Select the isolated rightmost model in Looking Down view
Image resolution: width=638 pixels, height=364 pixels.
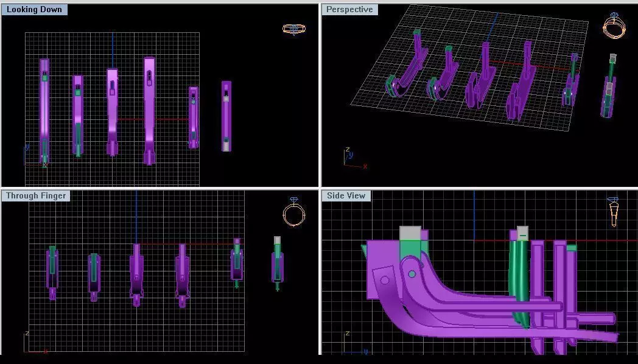pos(226,116)
